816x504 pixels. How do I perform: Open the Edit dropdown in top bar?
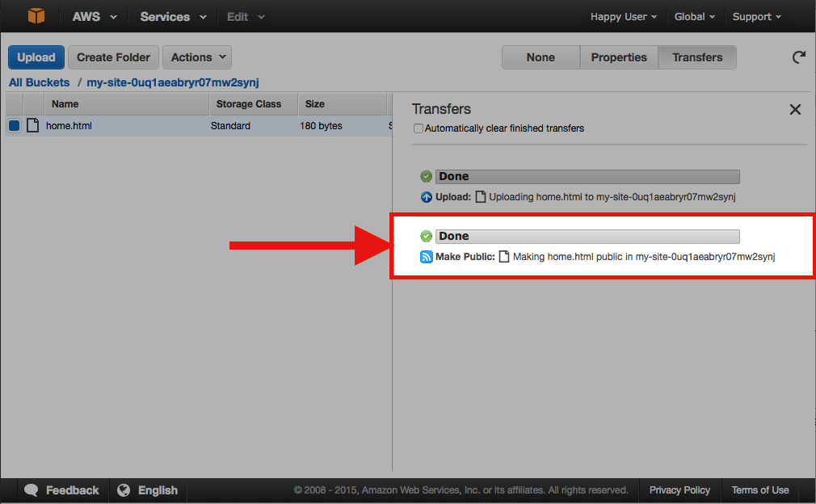tap(246, 17)
